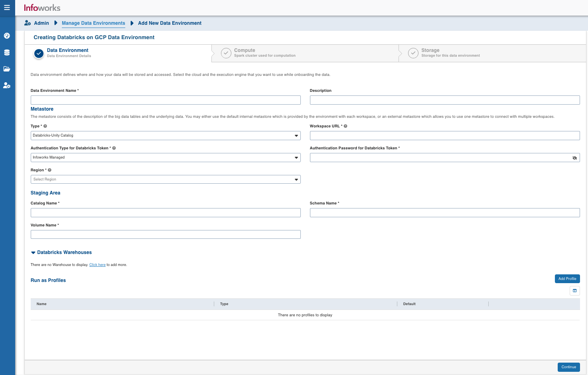Click the Add Profile button
The width and height of the screenshot is (588, 375).
[x=567, y=279]
